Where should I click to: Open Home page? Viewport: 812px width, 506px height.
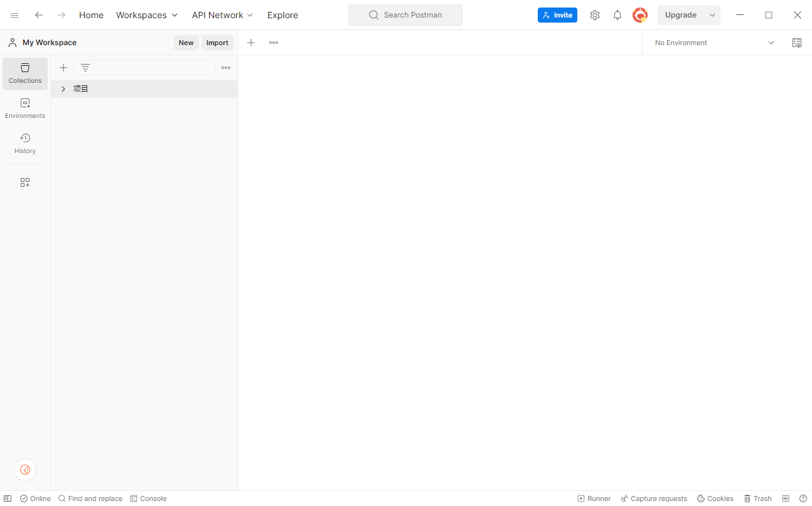91,15
